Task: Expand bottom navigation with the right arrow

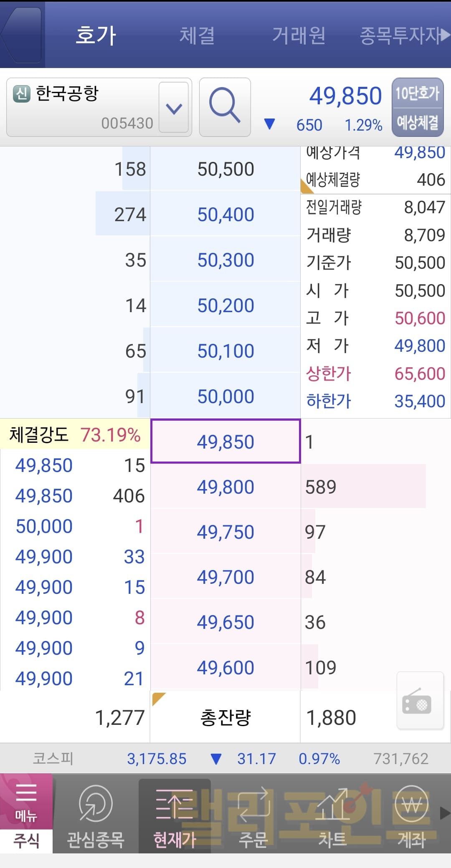Action: pos(445,813)
